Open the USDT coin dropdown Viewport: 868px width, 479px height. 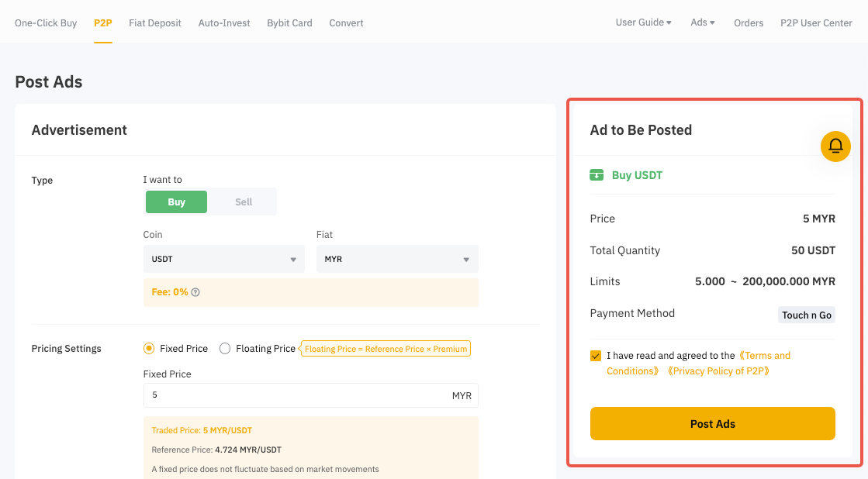[223, 260]
